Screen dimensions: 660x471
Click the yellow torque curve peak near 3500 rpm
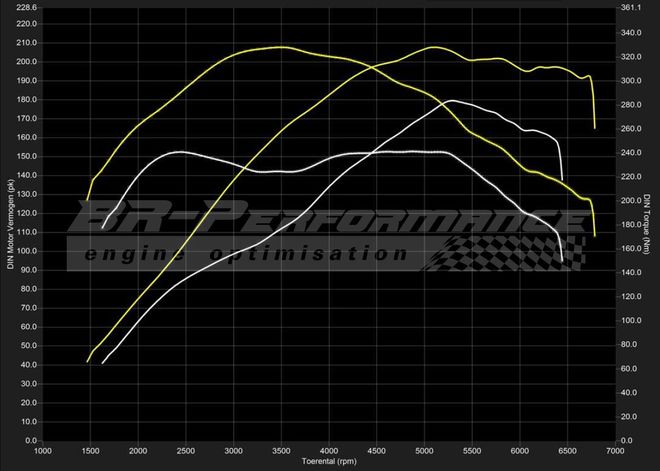point(281,47)
